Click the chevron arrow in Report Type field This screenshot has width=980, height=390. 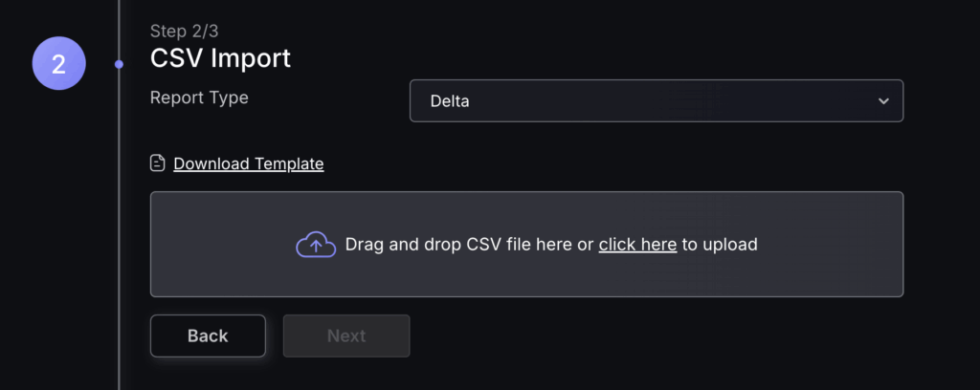pos(883,101)
